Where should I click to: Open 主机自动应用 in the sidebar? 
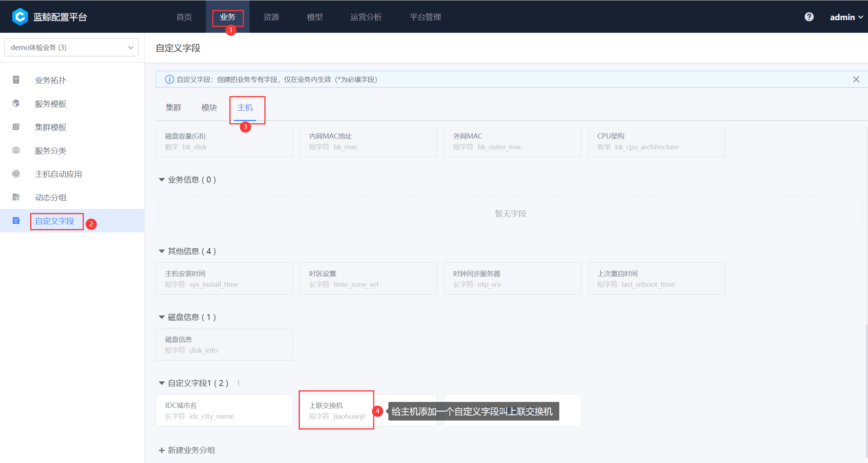(x=72, y=174)
